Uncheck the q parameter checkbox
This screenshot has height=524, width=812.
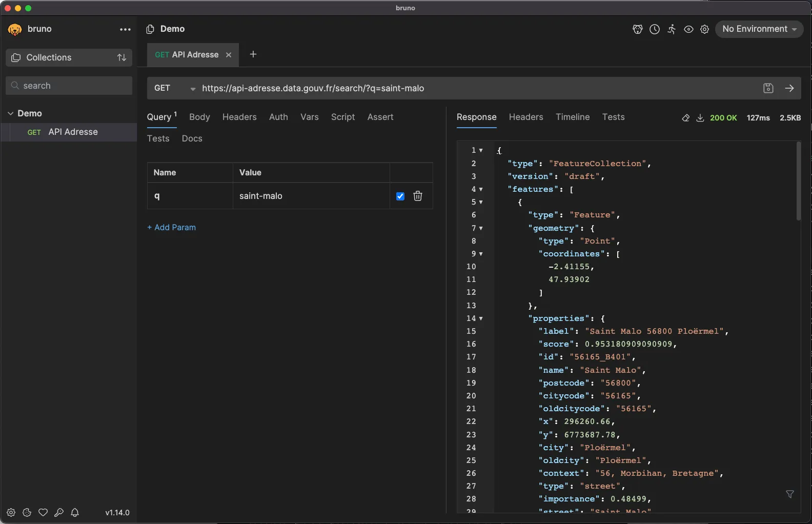(x=400, y=196)
